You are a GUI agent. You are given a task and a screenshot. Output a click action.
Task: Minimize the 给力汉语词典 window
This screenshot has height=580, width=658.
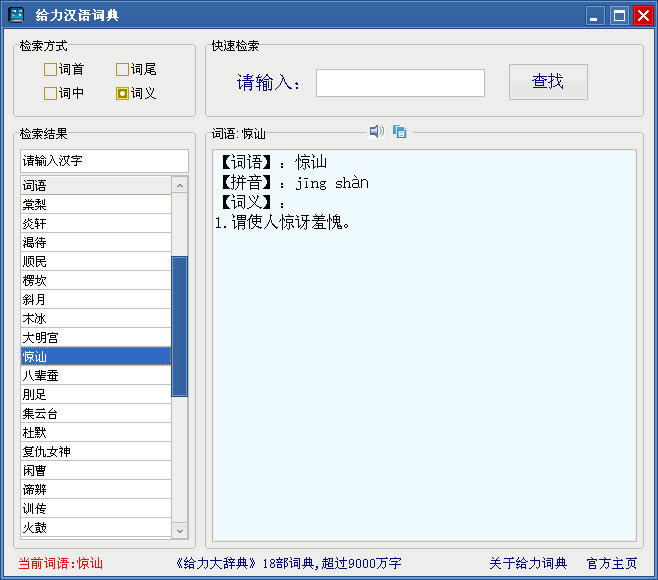(x=595, y=16)
